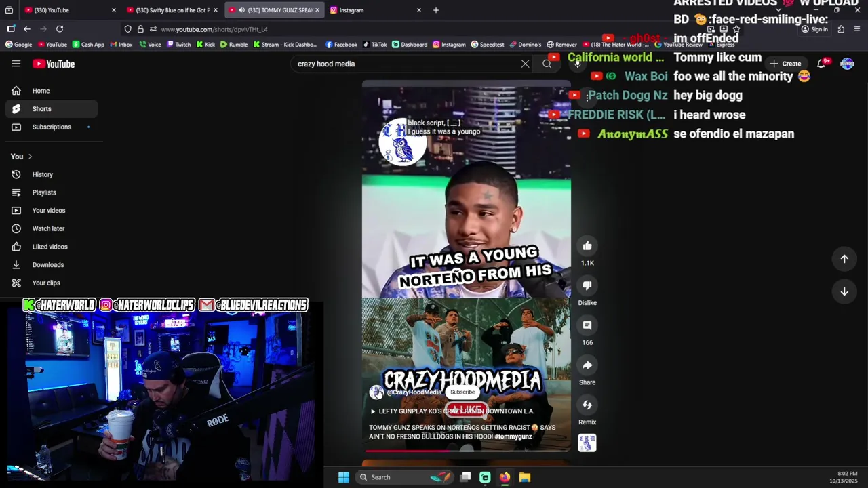This screenshot has width=868, height=488.
Task: Open Home in sidebar
Action: [x=52, y=91]
